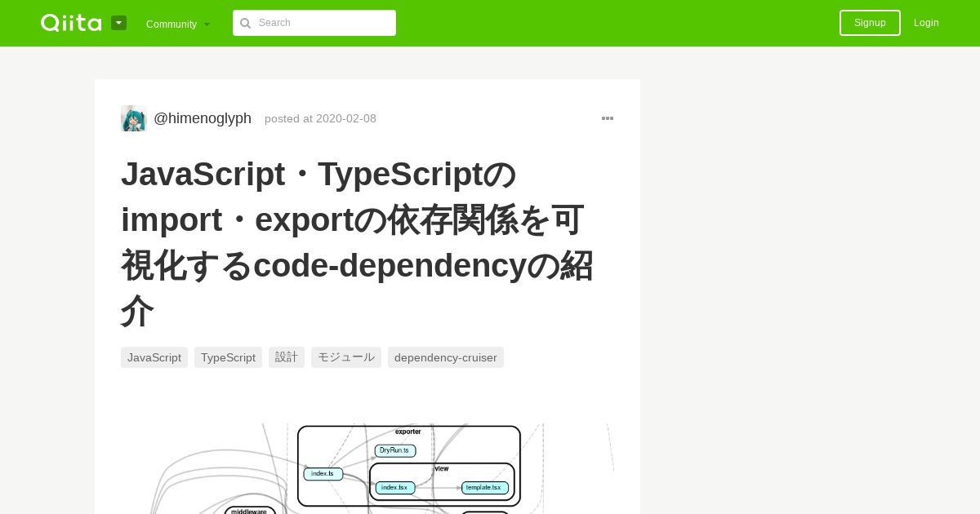Open the dependency graph image
The image size is (980, 514).
367,468
